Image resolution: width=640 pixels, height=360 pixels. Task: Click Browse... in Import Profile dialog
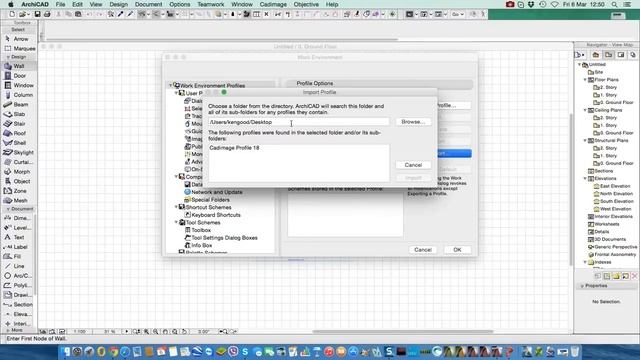pyautogui.click(x=413, y=122)
